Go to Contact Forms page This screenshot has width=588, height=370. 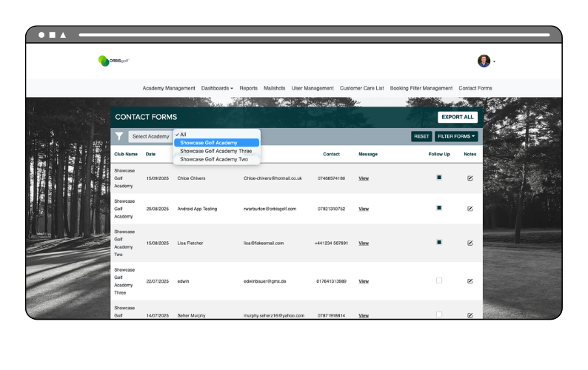(x=475, y=88)
